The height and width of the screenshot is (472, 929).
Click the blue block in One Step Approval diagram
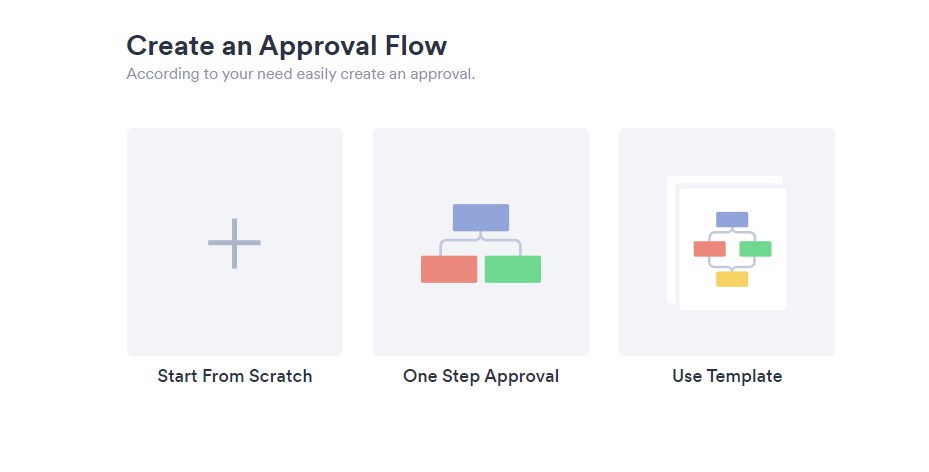tap(481, 217)
